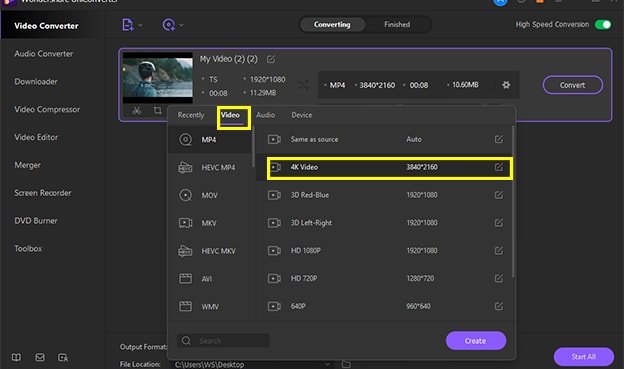Click the Load DVD disc icon
The image size is (624, 369).
pos(169,25)
